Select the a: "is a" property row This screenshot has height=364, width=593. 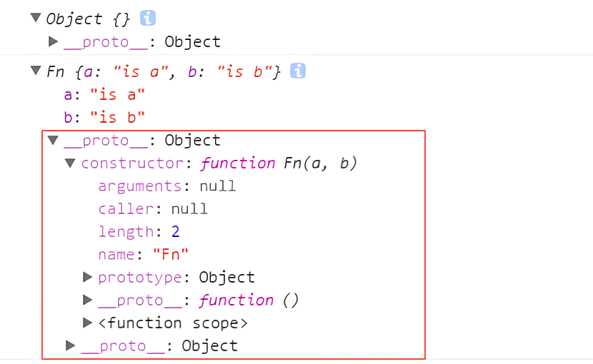(104, 94)
